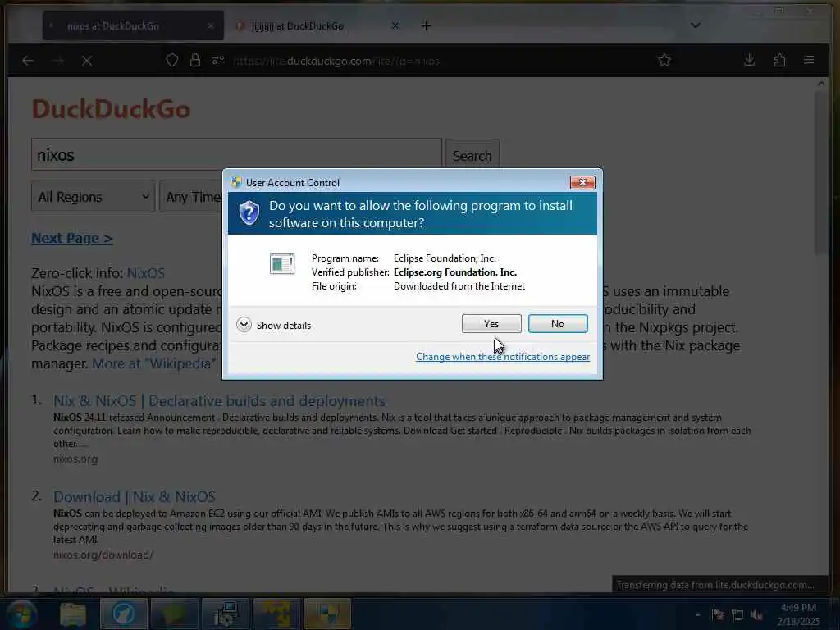Bookmark this page with star icon
840x630 pixels.
664,60
